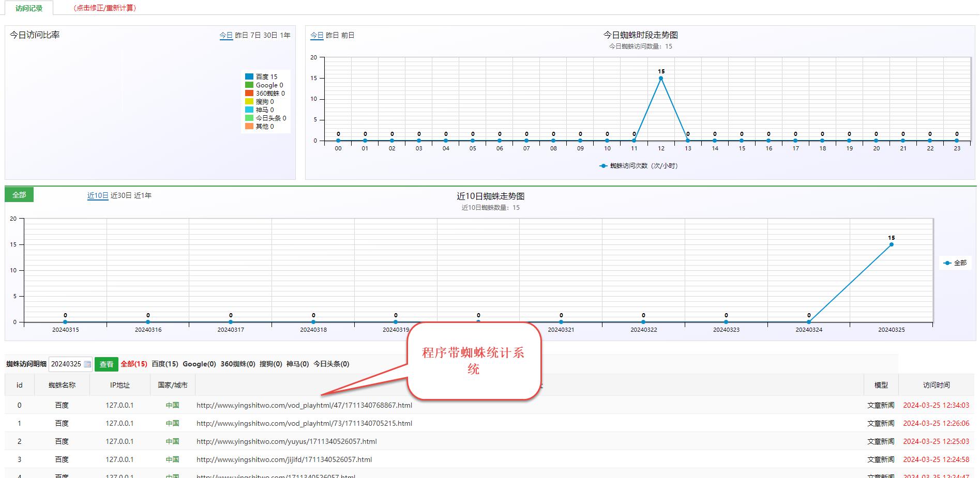Click timestamp 2024-03-25 12:34:03
This screenshot has width=980, height=478.
point(936,405)
